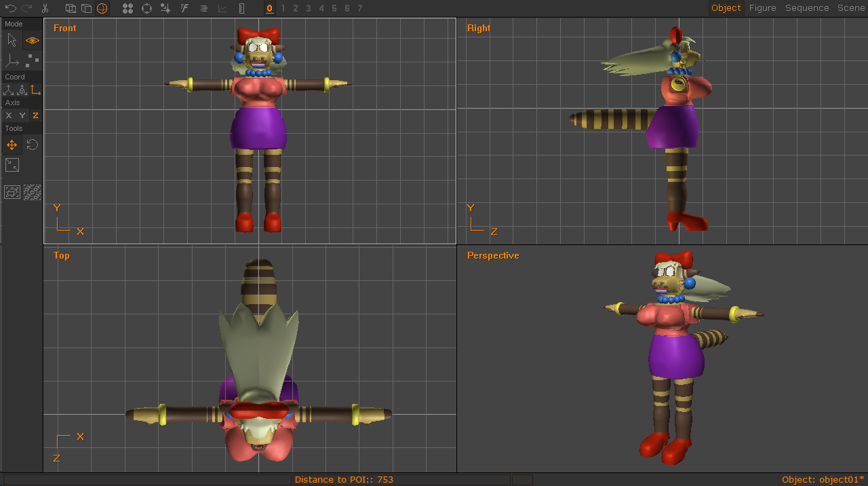Click the four-circles toolbar icon

127,8
